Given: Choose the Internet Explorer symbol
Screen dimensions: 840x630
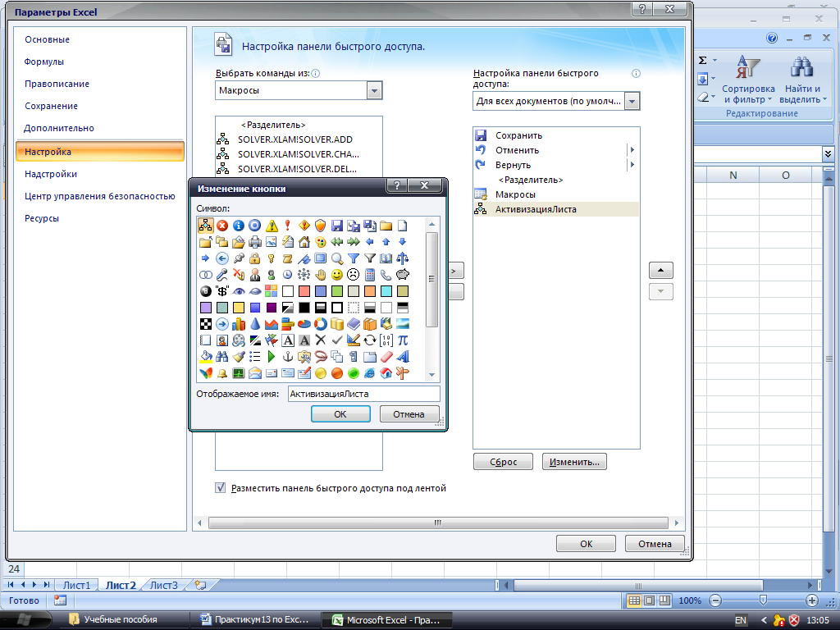Looking at the screenshot, I should 370,373.
